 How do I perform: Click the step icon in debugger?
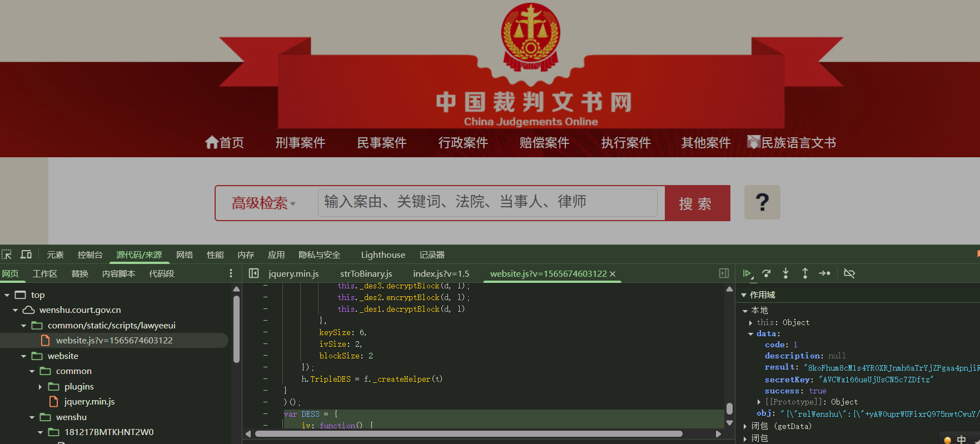pyautogui.click(x=825, y=273)
